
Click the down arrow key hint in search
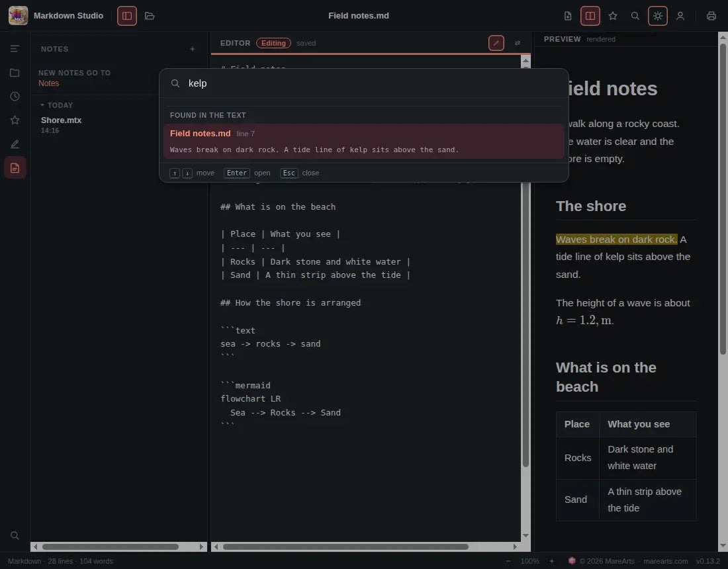pyautogui.click(x=187, y=173)
